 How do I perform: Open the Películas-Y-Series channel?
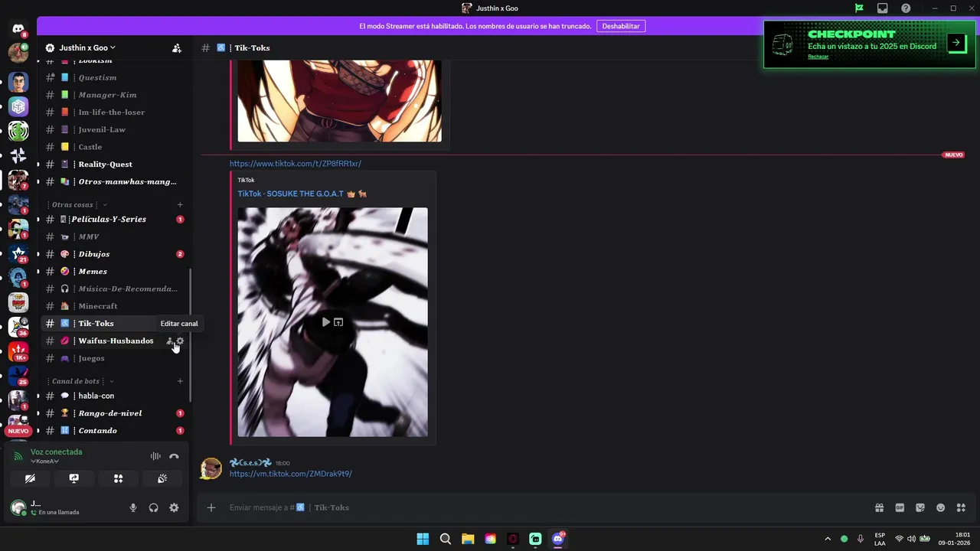click(x=114, y=219)
